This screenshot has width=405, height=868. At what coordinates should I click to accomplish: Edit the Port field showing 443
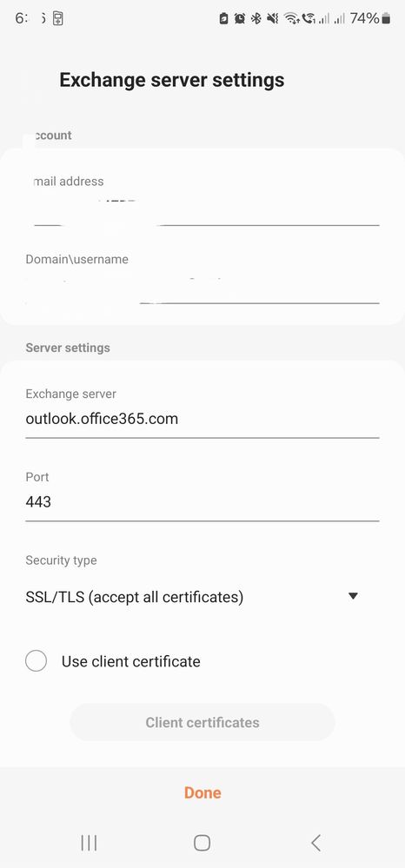pyautogui.click(x=202, y=502)
